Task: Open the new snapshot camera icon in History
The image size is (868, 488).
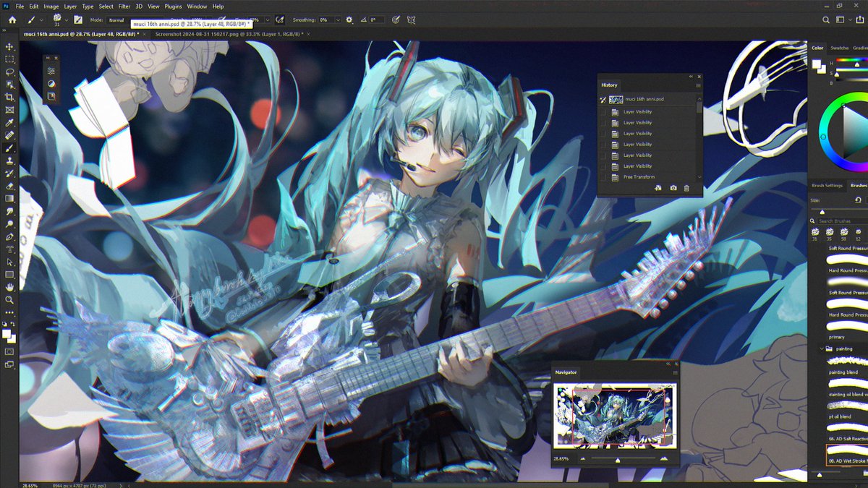Action: [x=673, y=187]
